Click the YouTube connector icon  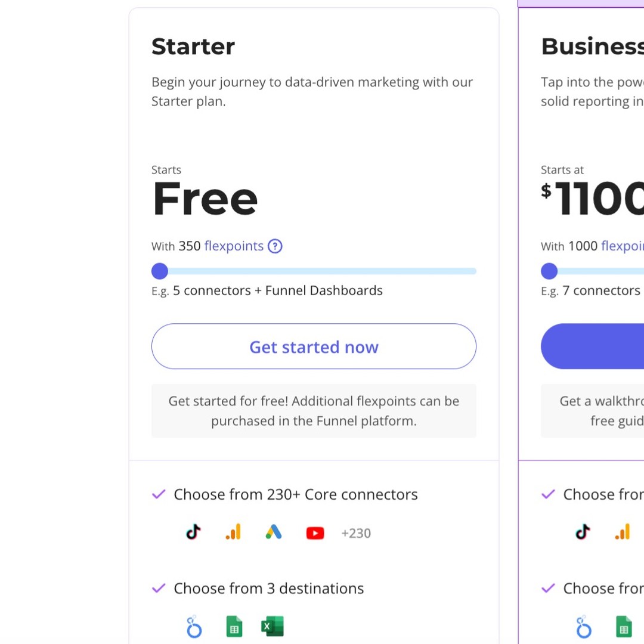(x=315, y=533)
